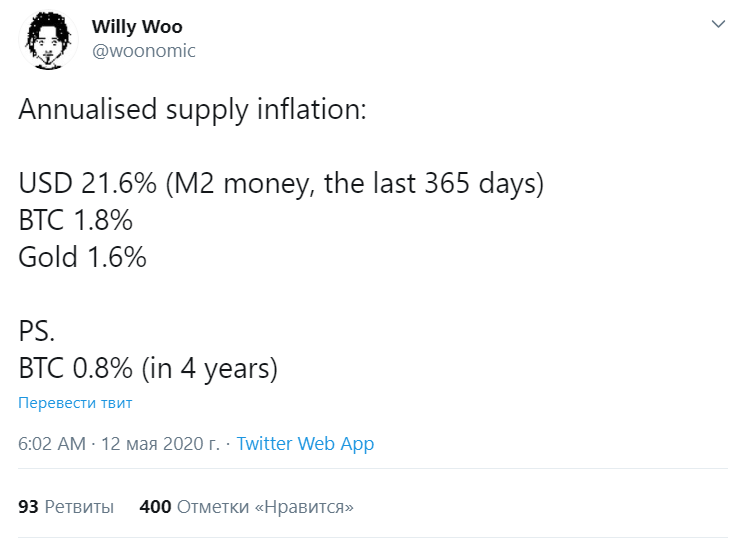View the 400 Отметки «Нравится» list
The image size is (744, 540).
pos(247,507)
